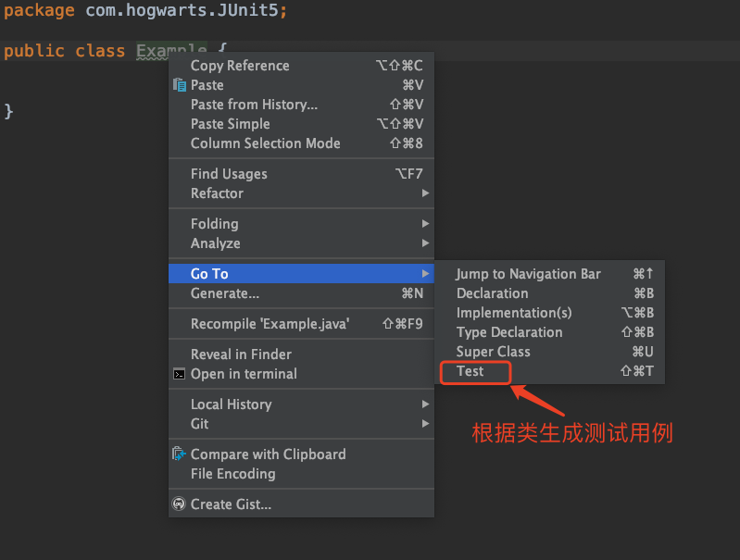The image size is (740, 560).
Task: Click the GitHub icon next to Create Gist
Action: (180, 504)
